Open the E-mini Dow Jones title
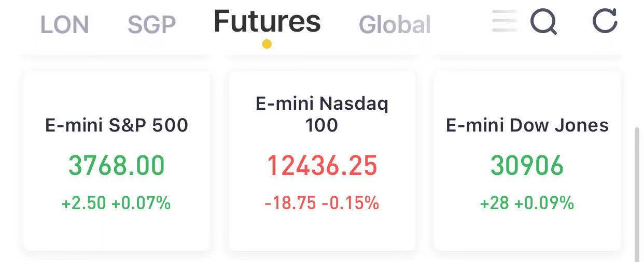The height and width of the screenshot is (262, 644). [527, 125]
